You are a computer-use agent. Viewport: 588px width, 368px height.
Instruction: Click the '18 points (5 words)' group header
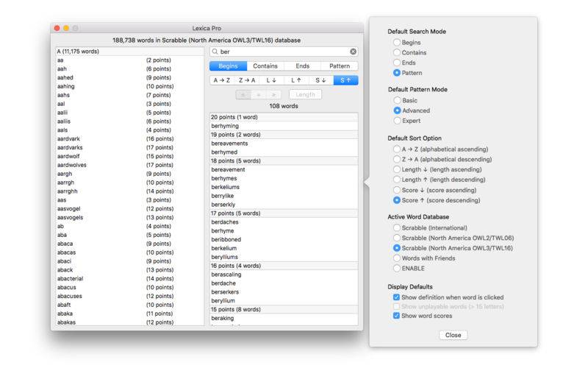tap(284, 160)
